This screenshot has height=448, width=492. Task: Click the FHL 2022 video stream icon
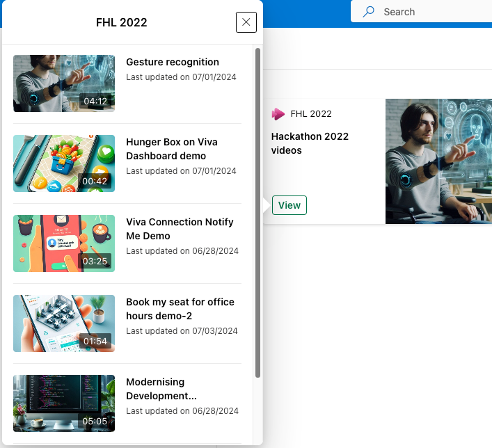[x=278, y=114]
